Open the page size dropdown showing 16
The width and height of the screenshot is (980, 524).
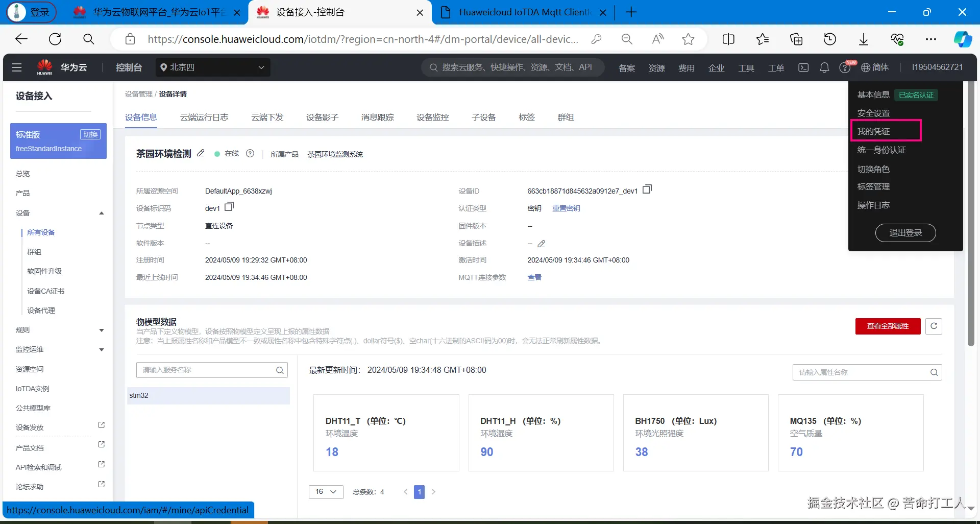tap(326, 491)
